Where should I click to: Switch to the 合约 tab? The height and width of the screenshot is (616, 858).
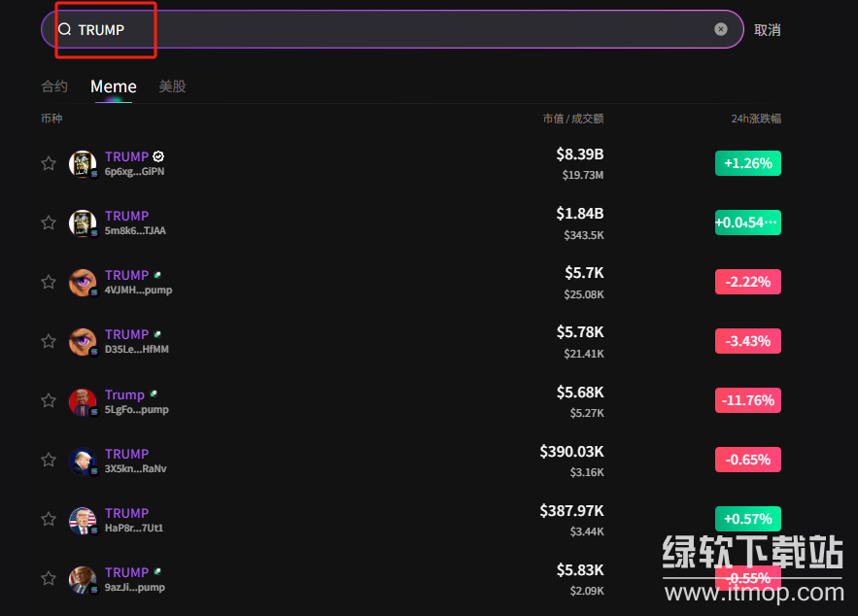(54, 86)
